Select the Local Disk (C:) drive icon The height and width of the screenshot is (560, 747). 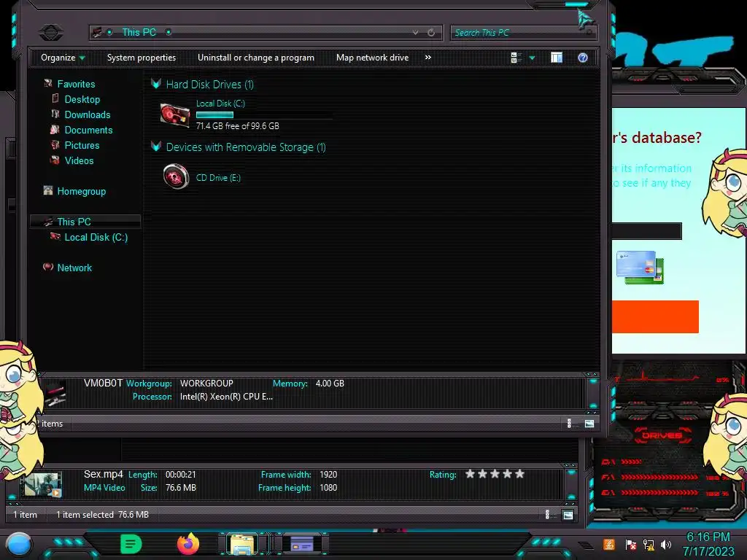[x=175, y=114]
